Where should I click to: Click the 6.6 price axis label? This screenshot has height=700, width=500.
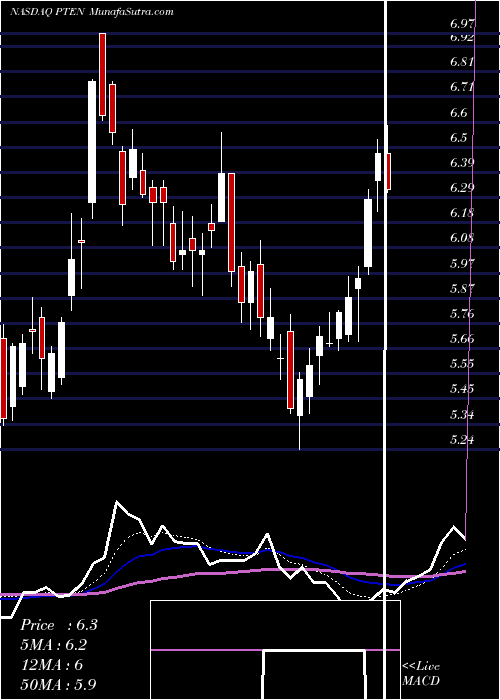(459, 112)
